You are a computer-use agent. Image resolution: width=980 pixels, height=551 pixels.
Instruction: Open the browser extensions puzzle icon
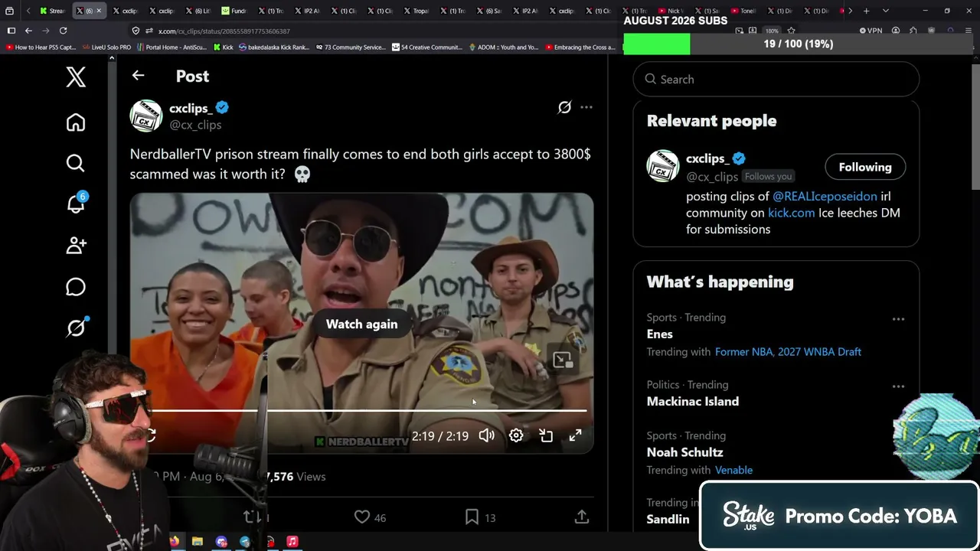tap(913, 31)
